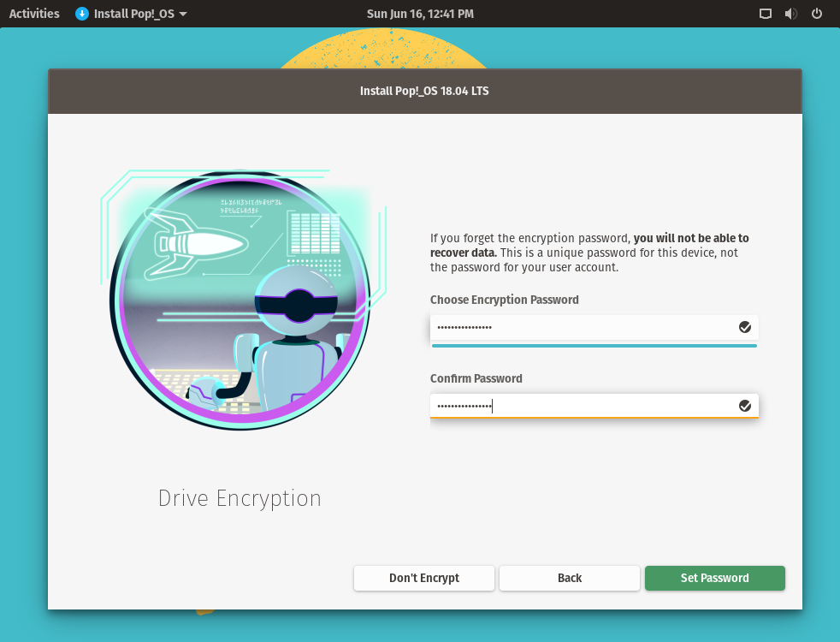Focus the Choose Encryption Password field

[x=595, y=327]
